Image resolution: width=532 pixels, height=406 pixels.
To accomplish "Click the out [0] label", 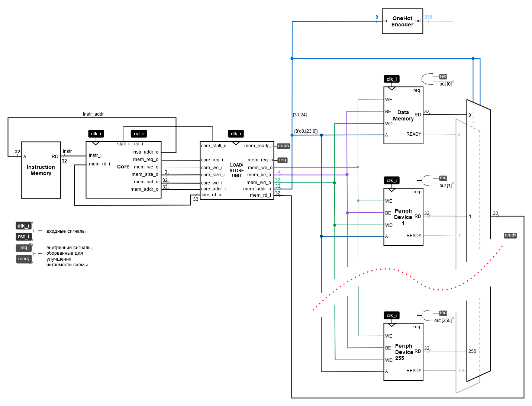I will (445, 84).
